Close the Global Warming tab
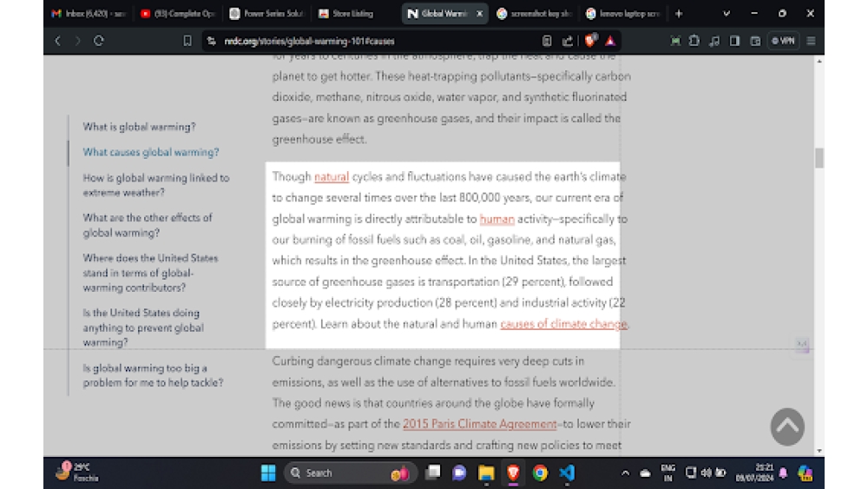Viewport: 868px width, 489px height. click(479, 14)
